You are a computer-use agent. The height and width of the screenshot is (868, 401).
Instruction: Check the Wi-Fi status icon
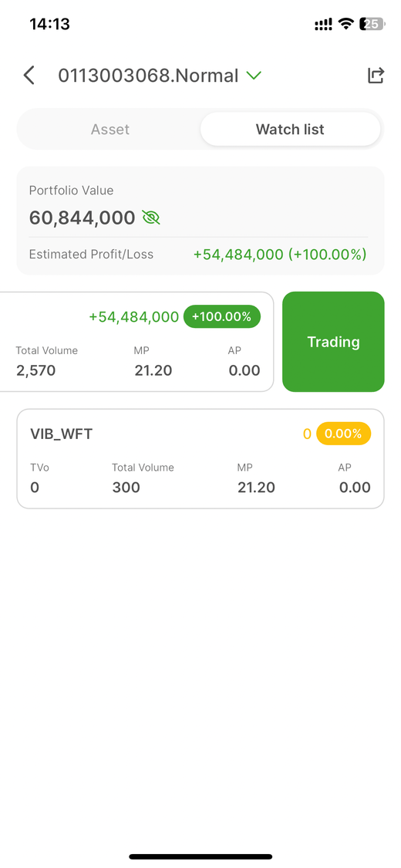coord(346,24)
